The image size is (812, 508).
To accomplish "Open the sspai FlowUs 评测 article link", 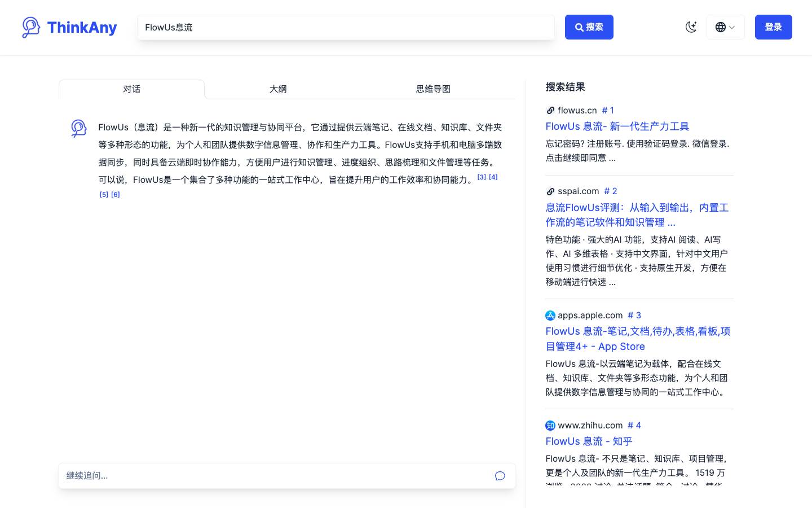I will pos(636,214).
